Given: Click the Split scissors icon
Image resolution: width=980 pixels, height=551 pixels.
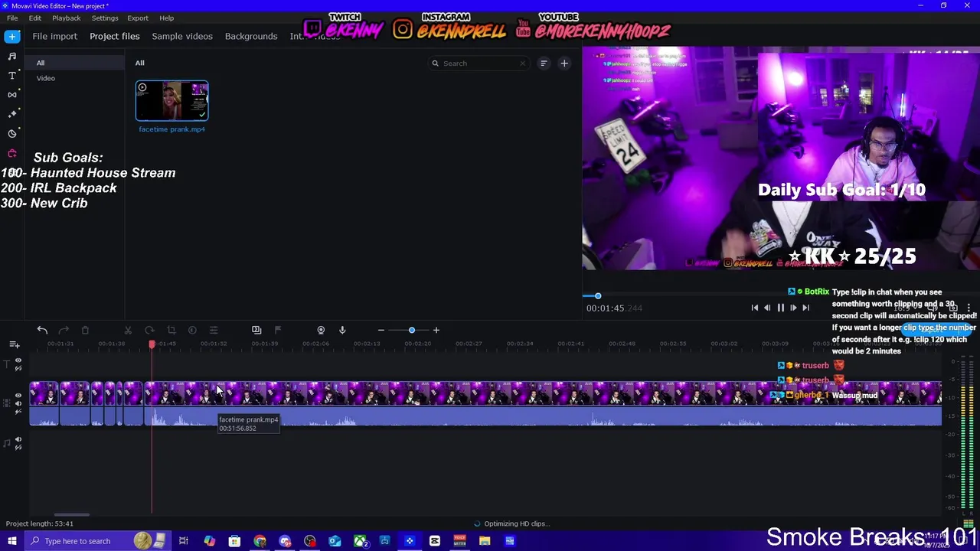Looking at the screenshot, I should coord(128,330).
